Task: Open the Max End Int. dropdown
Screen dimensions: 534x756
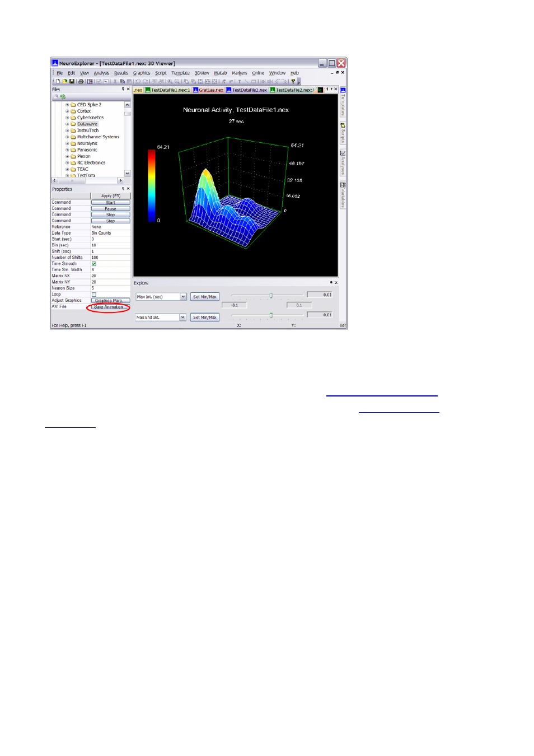Action: (183, 318)
